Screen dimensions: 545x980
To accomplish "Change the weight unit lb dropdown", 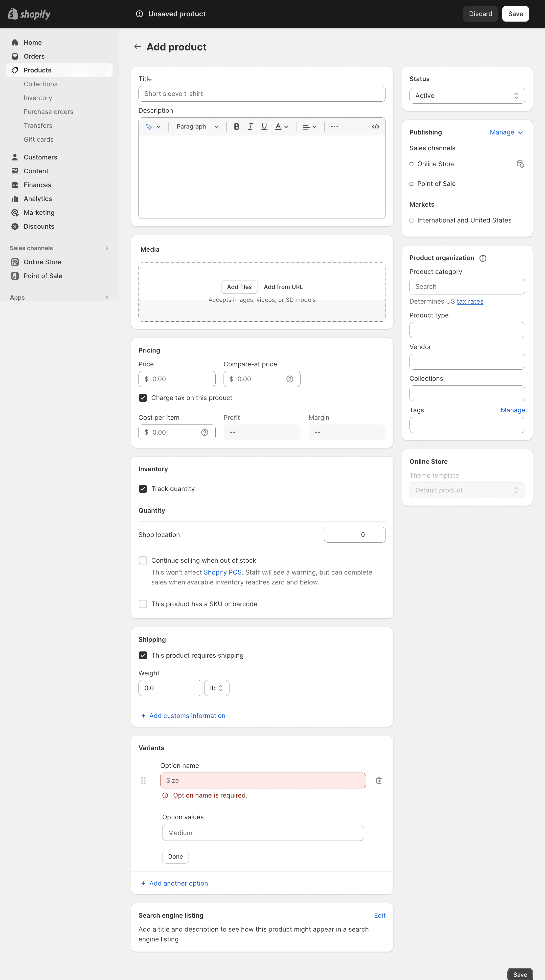I will [217, 688].
